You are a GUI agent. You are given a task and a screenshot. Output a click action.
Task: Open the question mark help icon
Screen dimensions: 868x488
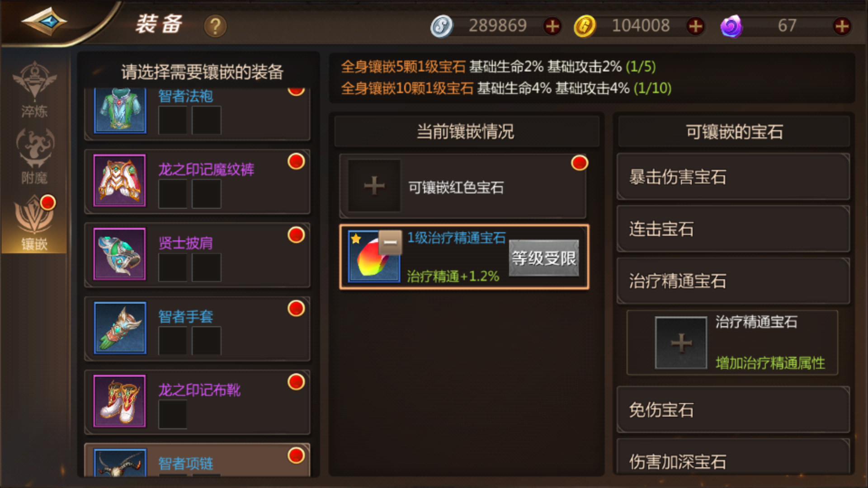215,26
